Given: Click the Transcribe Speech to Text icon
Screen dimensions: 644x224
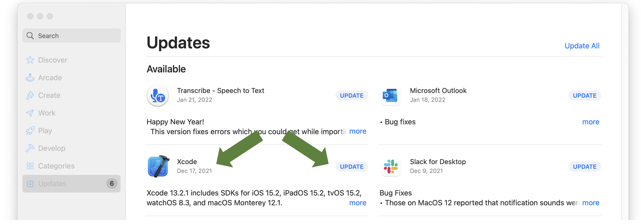Looking at the screenshot, I should click(158, 96).
